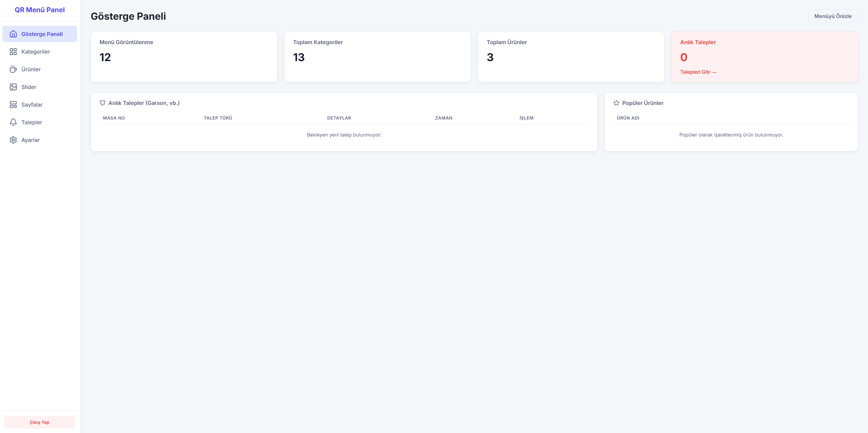868x433 pixels.
Task: Click the layout icon beside Sayfalar
Action: 13,105
